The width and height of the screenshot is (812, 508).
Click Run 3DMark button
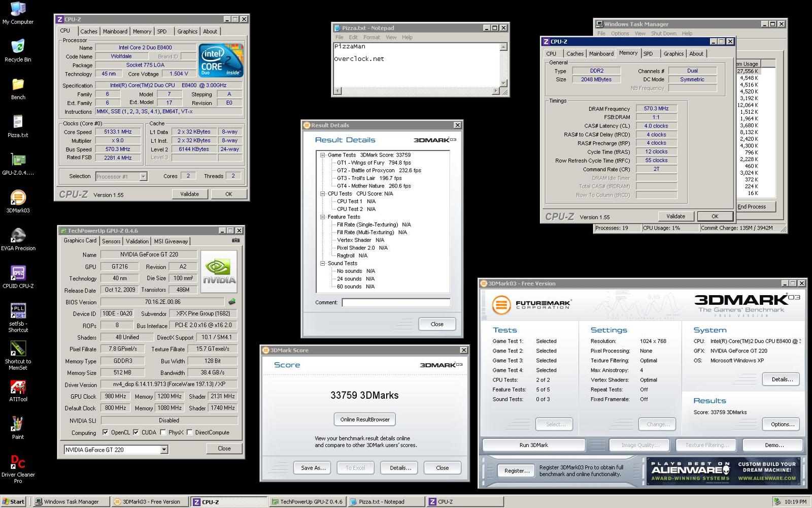click(533, 445)
